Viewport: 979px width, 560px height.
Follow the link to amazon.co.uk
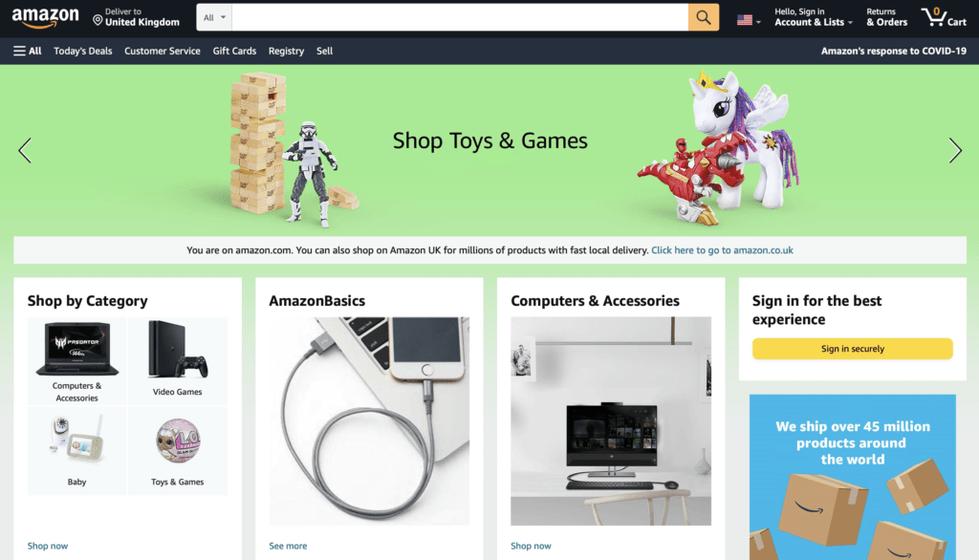722,250
